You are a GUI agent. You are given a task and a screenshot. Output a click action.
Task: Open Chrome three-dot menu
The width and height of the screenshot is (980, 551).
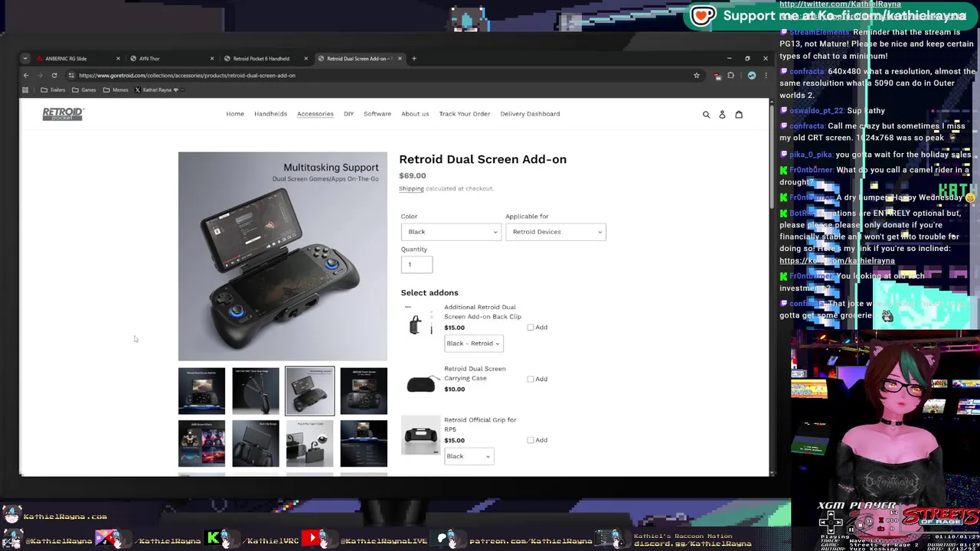765,75
